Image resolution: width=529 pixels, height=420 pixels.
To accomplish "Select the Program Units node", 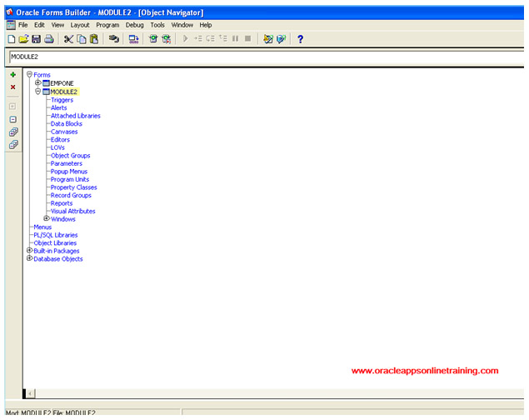I will point(70,179).
